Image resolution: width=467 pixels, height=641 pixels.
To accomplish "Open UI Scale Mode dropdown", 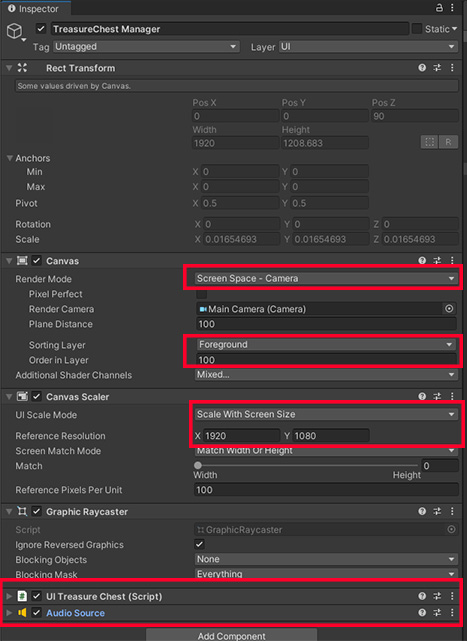I will tap(326, 414).
